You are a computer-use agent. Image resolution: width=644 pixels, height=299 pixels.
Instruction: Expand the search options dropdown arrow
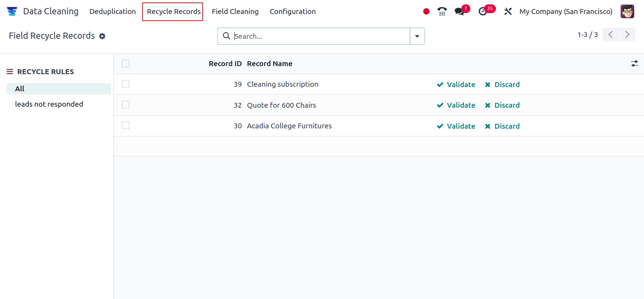[417, 36]
